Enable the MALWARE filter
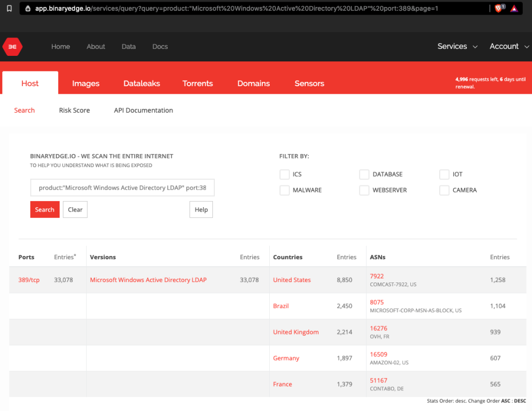 tap(284, 190)
